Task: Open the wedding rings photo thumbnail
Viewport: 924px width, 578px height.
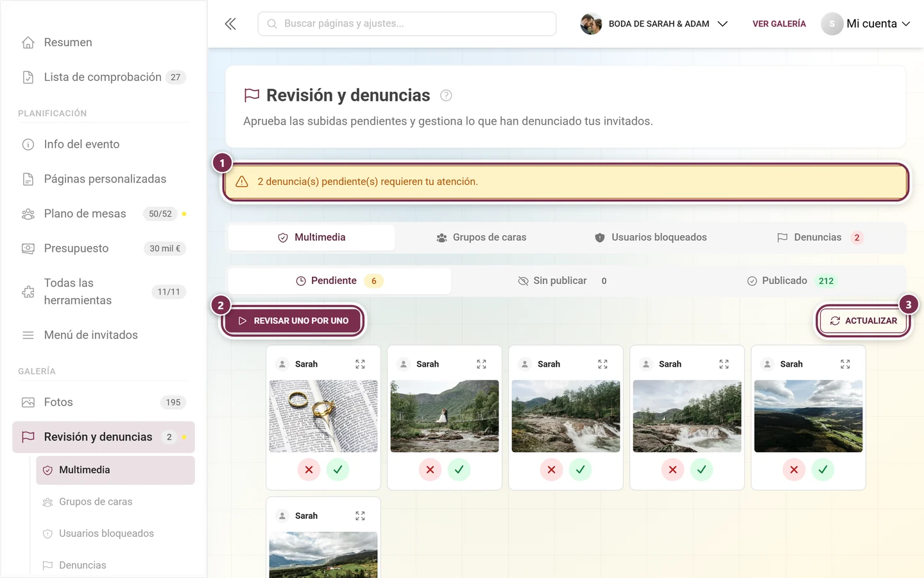Action: 323,416
